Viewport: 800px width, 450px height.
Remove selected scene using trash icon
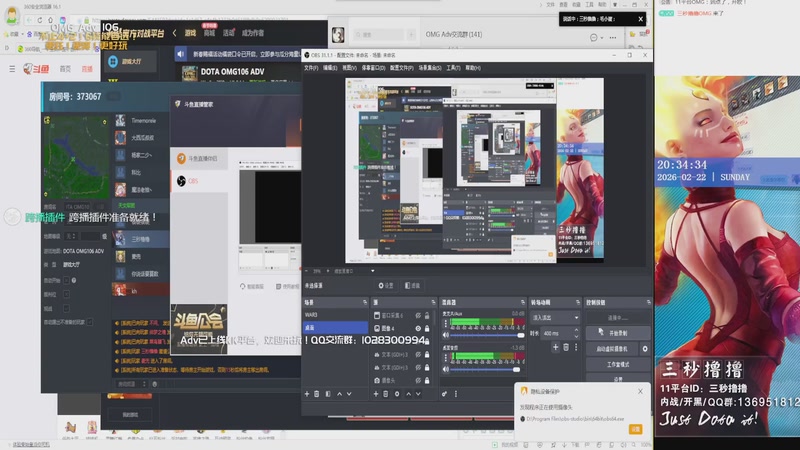point(316,394)
